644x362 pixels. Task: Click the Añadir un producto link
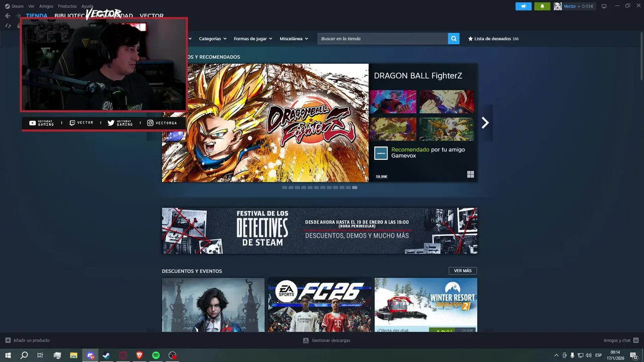32,340
